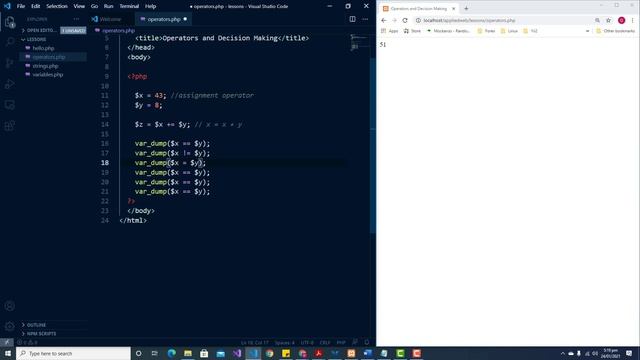Open the Run menu
The width and height of the screenshot is (640, 360).
[x=108, y=6]
